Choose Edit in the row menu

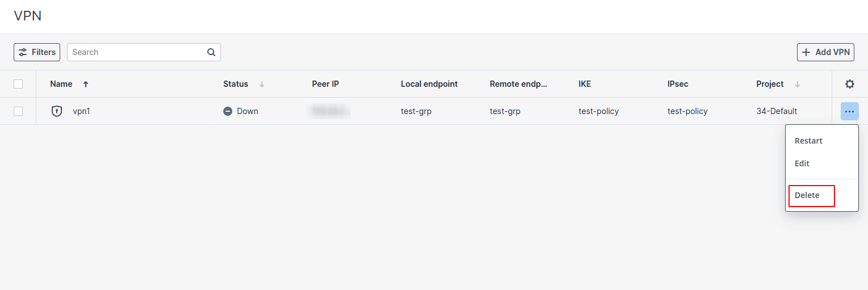point(802,163)
